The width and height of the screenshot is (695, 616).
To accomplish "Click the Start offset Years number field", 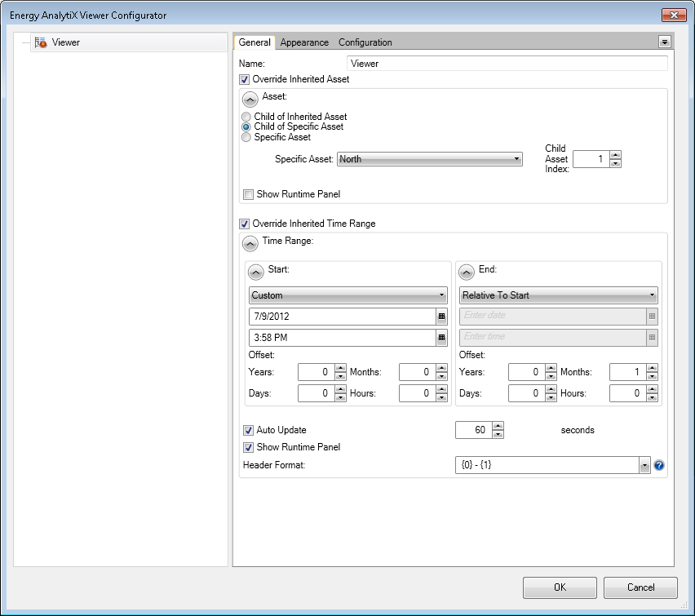I will pyautogui.click(x=317, y=372).
